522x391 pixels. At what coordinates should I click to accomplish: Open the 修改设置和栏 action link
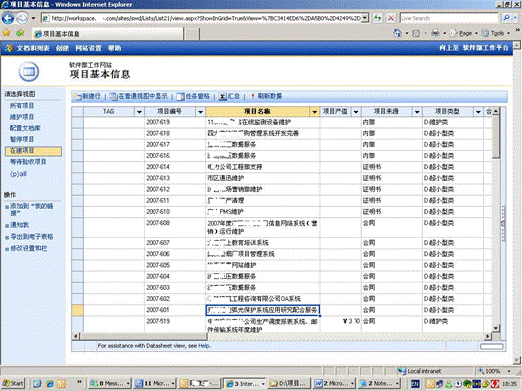[x=29, y=248]
